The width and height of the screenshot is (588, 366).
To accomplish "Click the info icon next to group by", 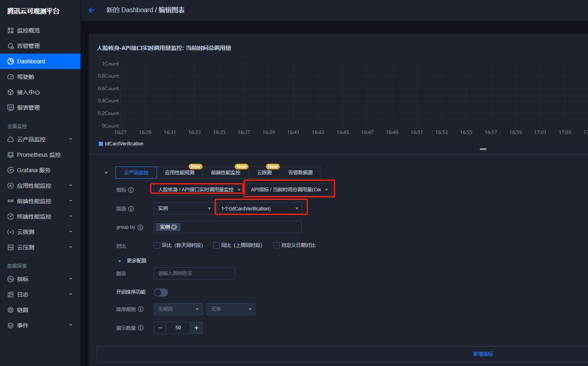I will click(x=140, y=227).
